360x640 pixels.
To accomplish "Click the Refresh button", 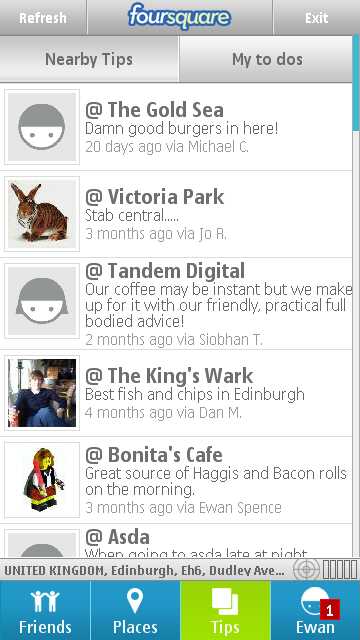I will coord(43,18).
